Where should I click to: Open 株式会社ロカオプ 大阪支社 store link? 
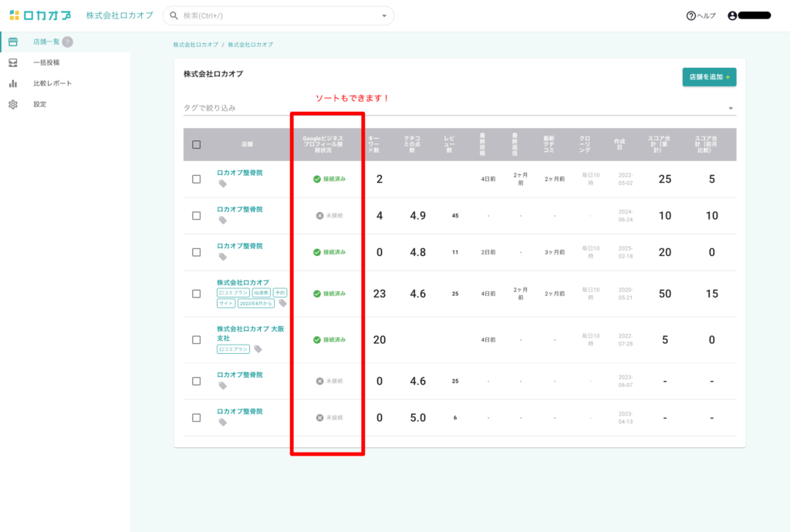click(x=251, y=333)
